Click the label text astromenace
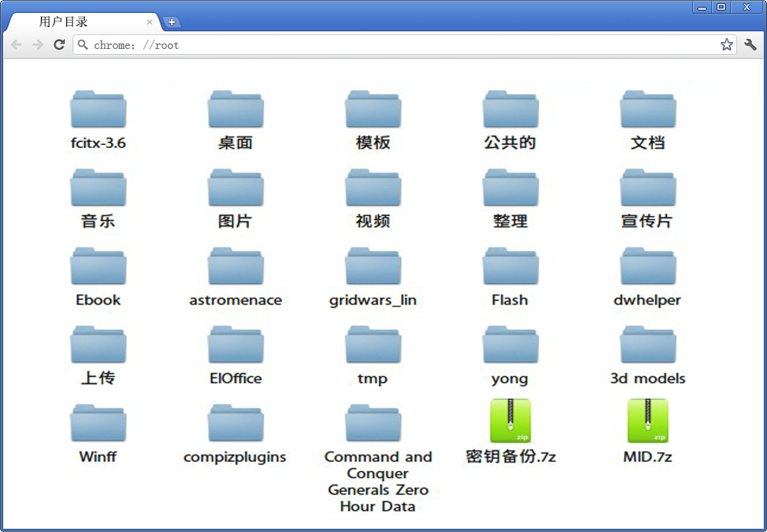 pyautogui.click(x=236, y=299)
